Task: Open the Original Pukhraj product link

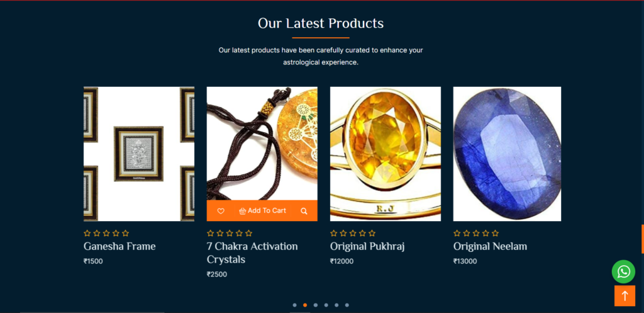Action: click(367, 246)
